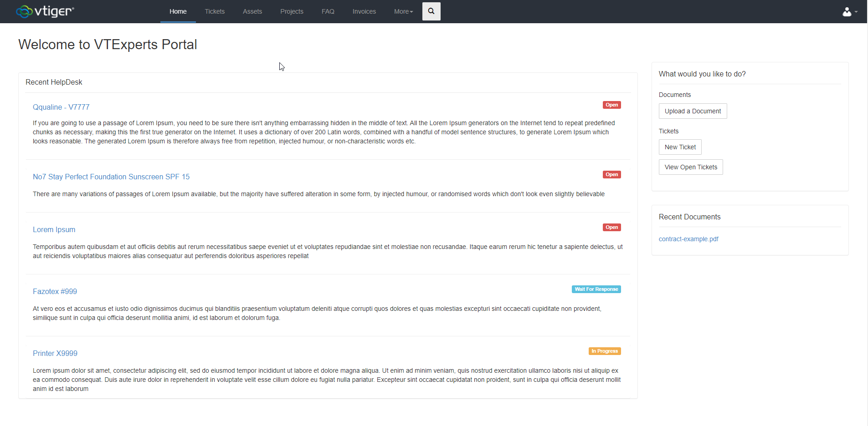
Task: Click View Open Tickets
Action: pyautogui.click(x=690, y=167)
